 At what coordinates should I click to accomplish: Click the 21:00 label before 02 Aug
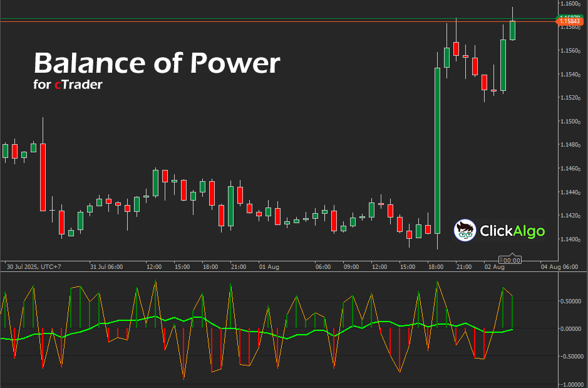tap(463, 267)
